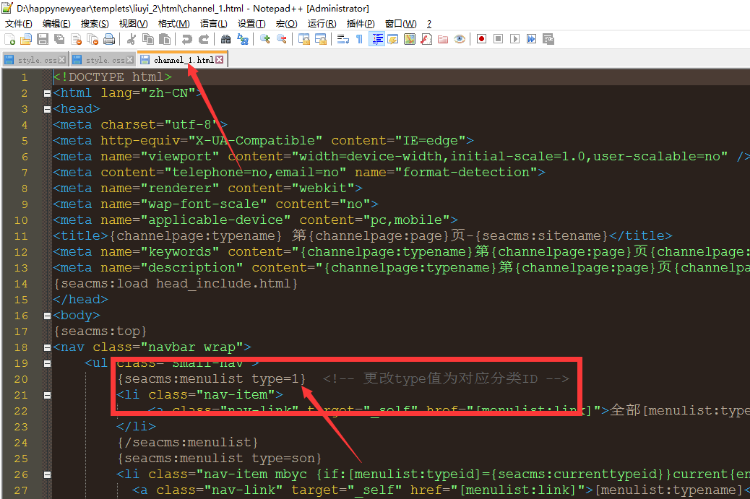Collapse the <nav> fold on line 18
750x499 pixels.
click(x=47, y=347)
